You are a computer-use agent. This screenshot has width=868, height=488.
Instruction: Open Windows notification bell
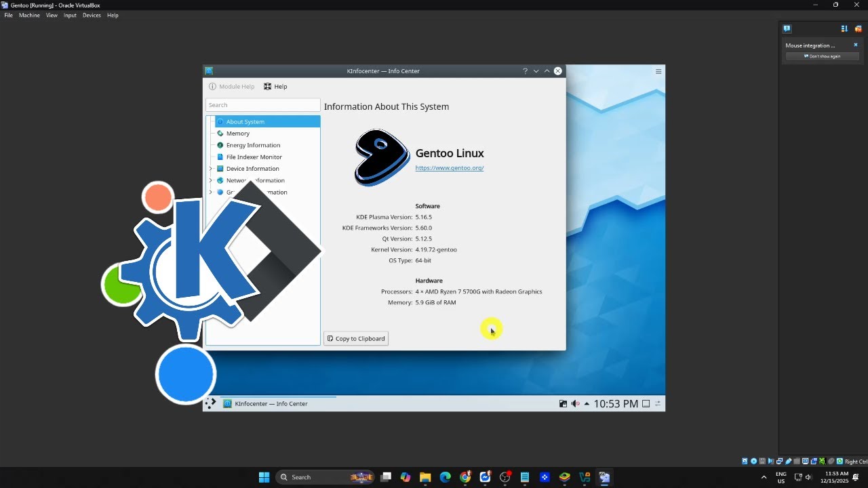856,477
